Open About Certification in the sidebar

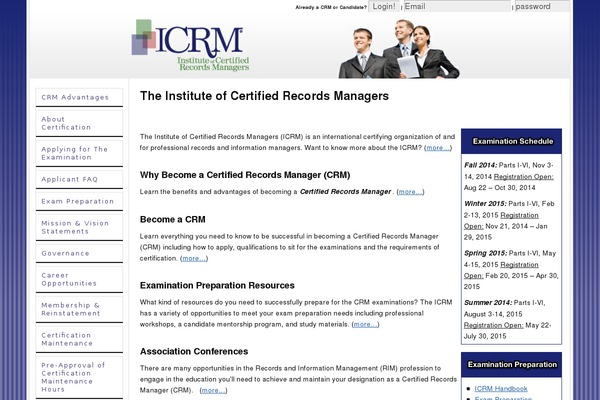point(79,123)
